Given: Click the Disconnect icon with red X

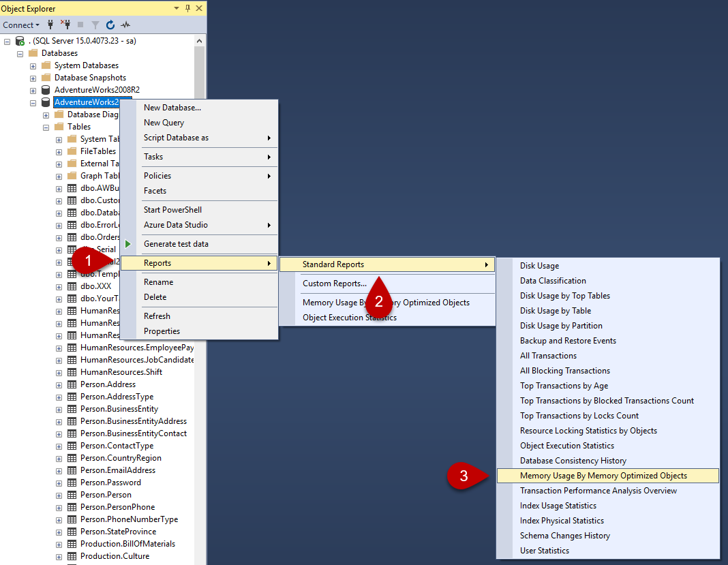Looking at the screenshot, I should point(65,25).
